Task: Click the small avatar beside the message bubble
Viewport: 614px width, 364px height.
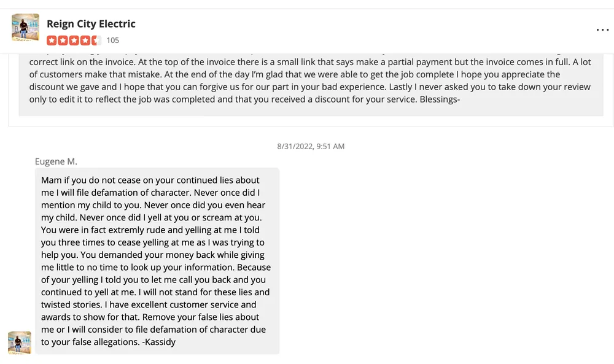Action: [20, 343]
